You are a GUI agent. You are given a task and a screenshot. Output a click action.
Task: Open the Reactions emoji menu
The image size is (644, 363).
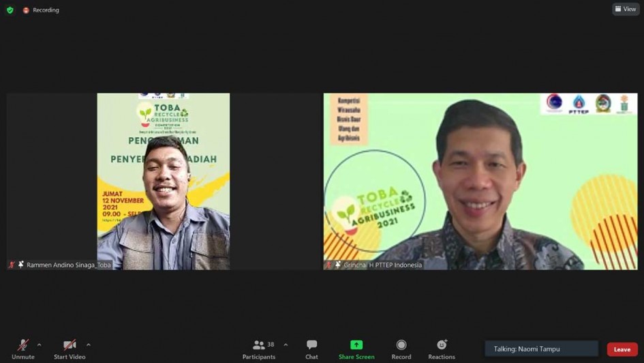[442, 349]
